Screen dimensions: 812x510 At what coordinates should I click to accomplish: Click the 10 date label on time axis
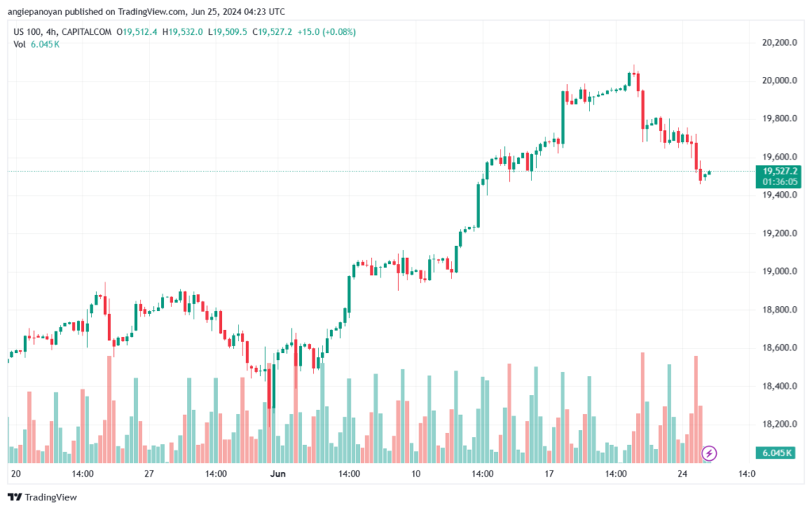pyautogui.click(x=415, y=474)
